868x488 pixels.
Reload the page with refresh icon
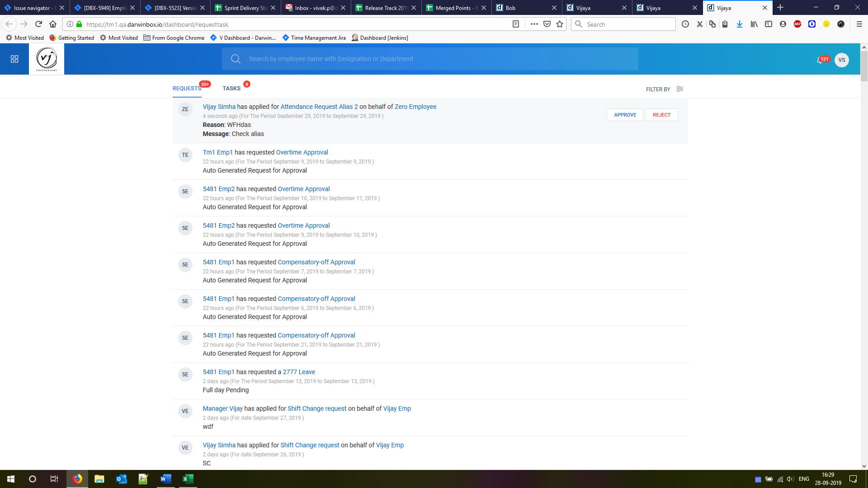(x=38, y=24)
